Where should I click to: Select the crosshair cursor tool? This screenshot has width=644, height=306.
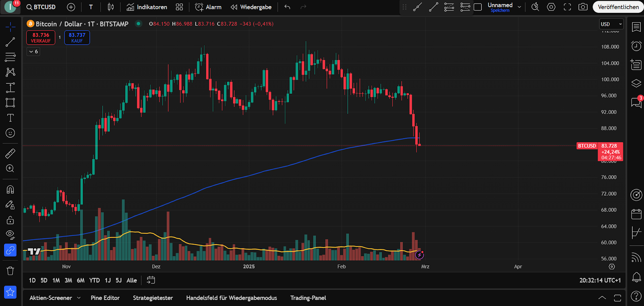pyautogui.click(x=10, y=27)
